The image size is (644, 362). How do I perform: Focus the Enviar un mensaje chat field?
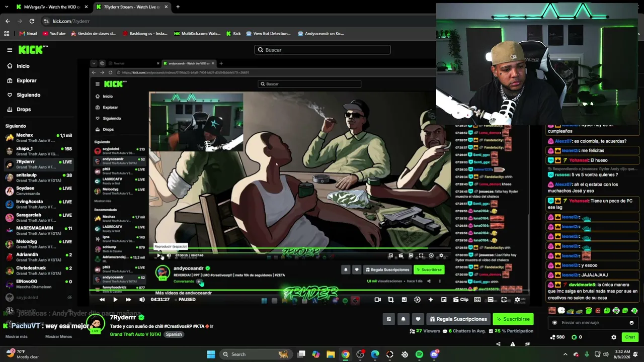593,323
